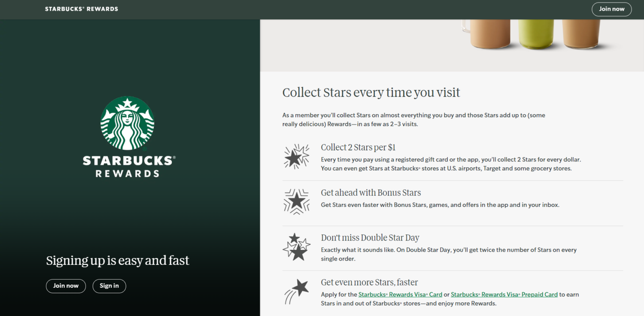Click text 'Get Stars even faster with Bonus Stars'
Viewport: 644px width, 316px height.
coord(440,205)
